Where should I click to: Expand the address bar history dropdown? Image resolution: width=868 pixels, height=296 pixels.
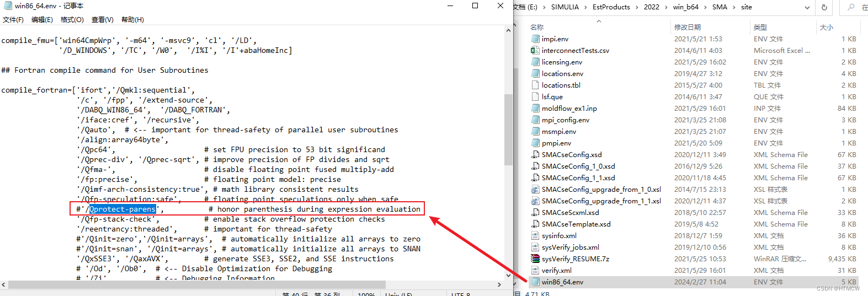point(807,8)
